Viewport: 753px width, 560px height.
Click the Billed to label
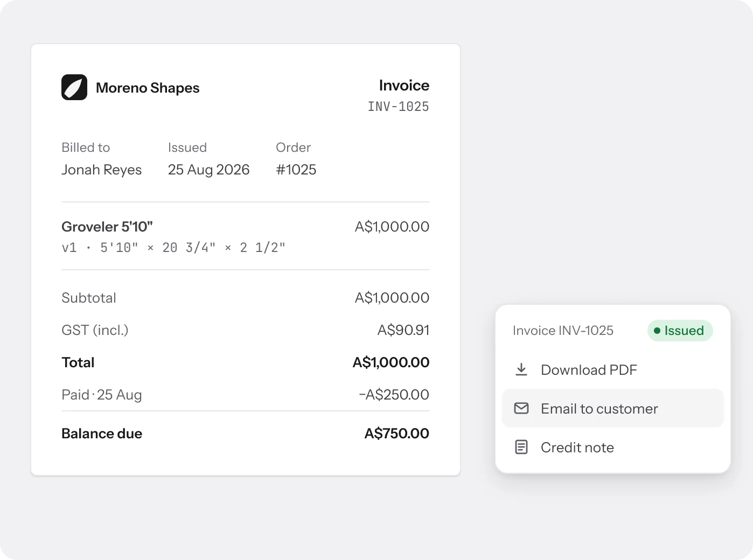tap(86, 148)
